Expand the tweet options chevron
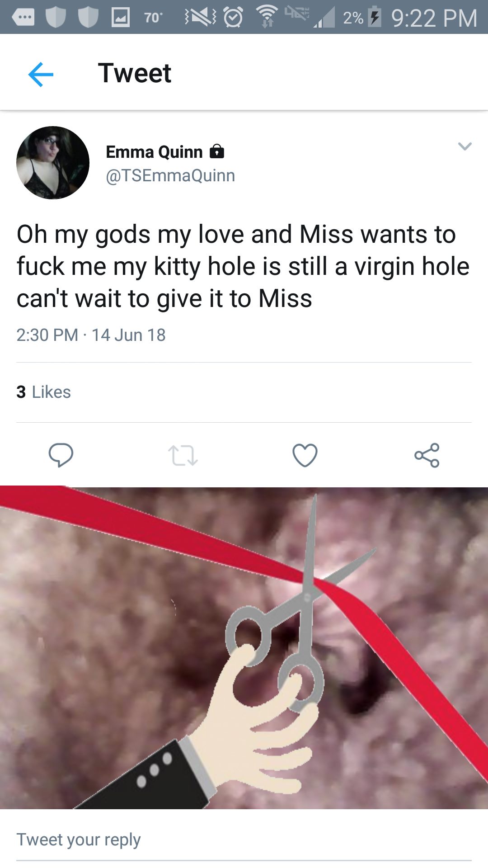This screenshot has height=868, width=488. (465, 146)
